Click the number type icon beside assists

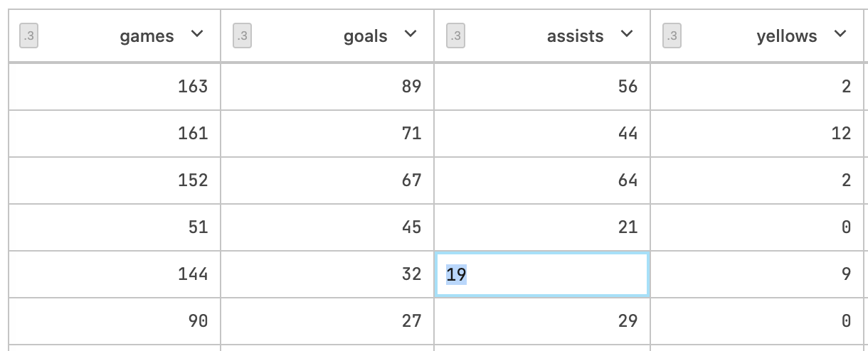coord(456,36)
